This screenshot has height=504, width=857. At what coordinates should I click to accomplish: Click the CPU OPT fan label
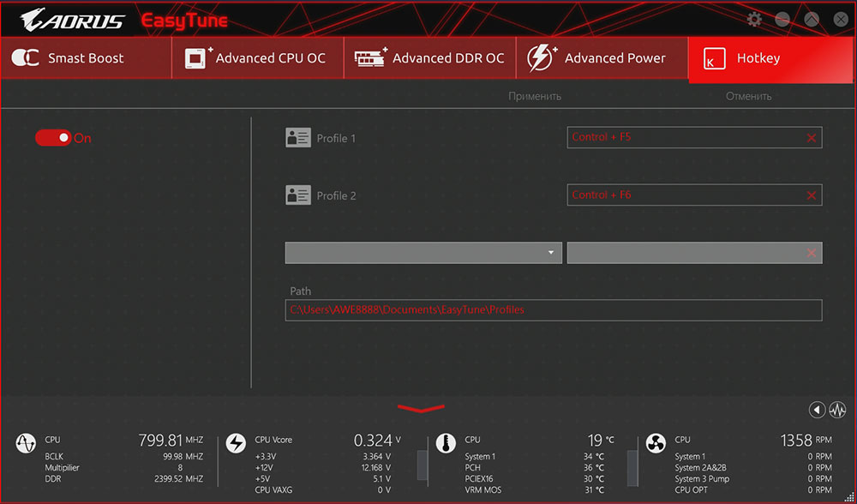coord(692,490)
